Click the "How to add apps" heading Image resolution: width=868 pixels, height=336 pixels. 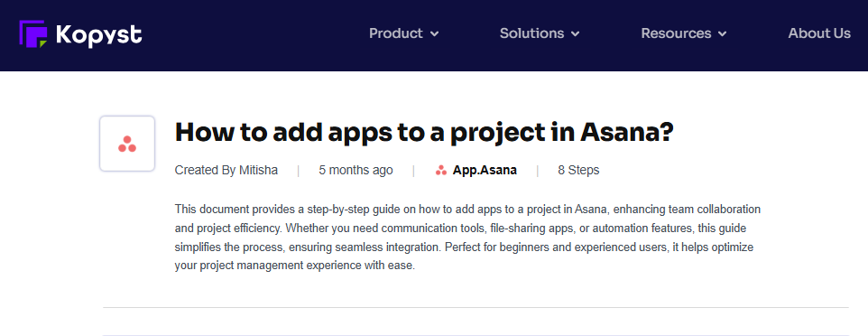pyautogui.click(x=424, y=133)
